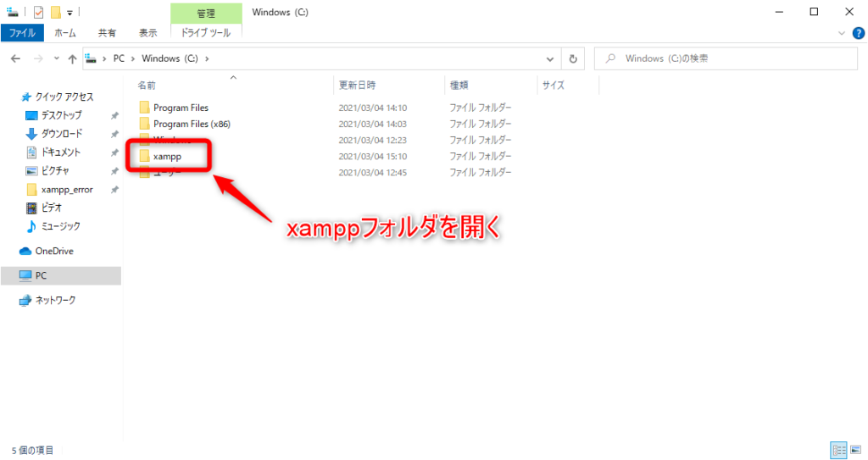
Task: Open the customize quick access toolbar dropdown
Action: 70,12
